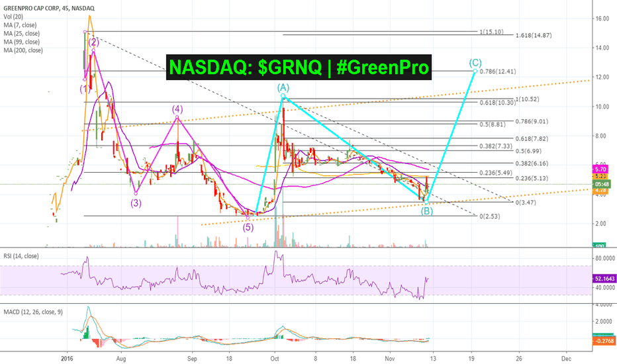Viewport: 617px width, 364px height.
Task: Click the Dec time axis label
Action: [x=566, y=359]
